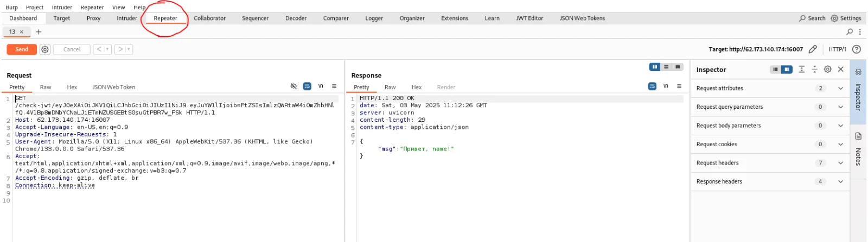Click the HTTP/1 protocol selector
The width and height of the screenshot is (868, 242).
pos(837,49)
